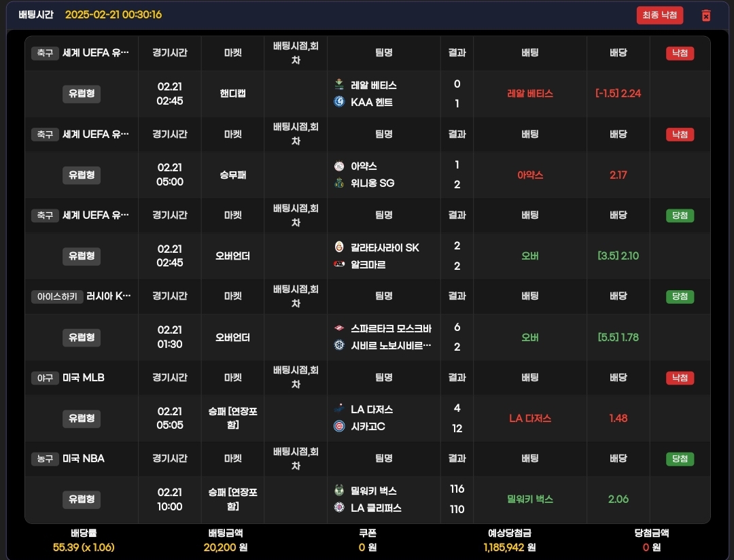
Task: Click the LA Clippers team logo
Action: click(339, 508)
